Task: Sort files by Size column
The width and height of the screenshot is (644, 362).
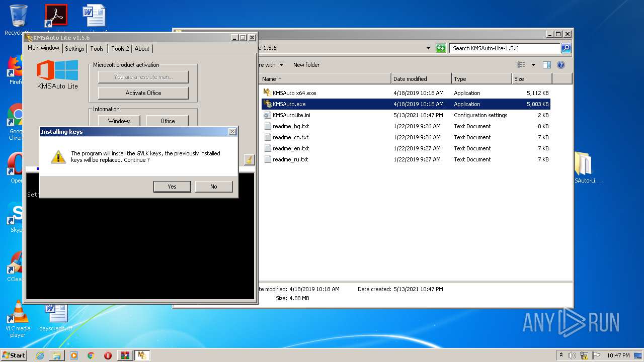Action: pyautogui.click(x=532, y=79)
